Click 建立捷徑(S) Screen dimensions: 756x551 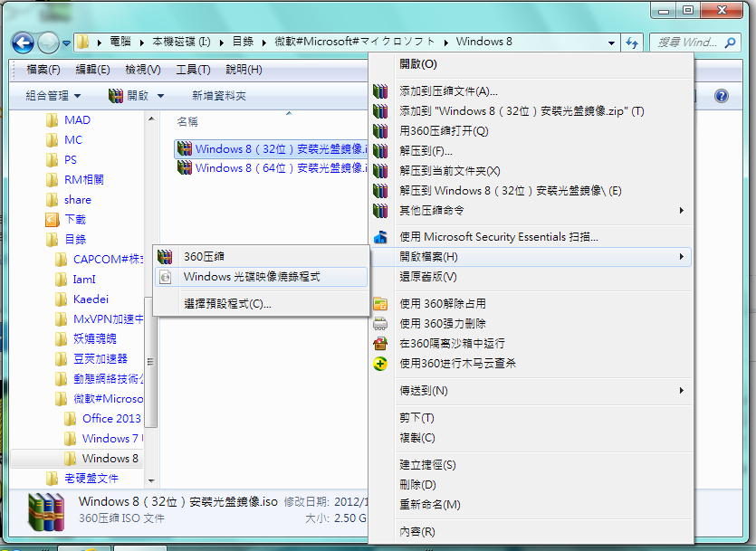[x=531, y=465]
